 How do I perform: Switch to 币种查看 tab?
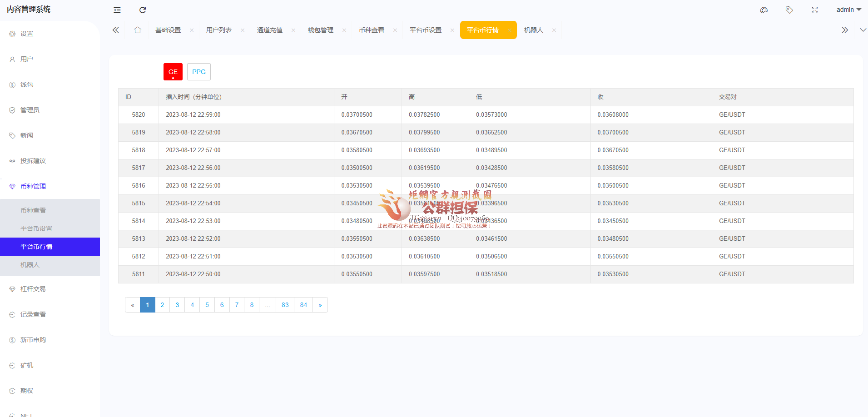pos(372,30)
